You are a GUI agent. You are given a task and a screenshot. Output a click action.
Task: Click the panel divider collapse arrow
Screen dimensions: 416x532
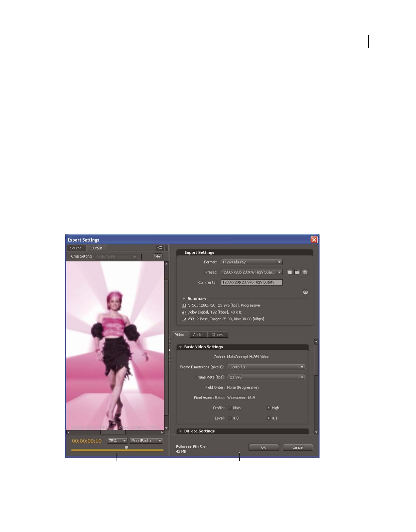(170, 350)
